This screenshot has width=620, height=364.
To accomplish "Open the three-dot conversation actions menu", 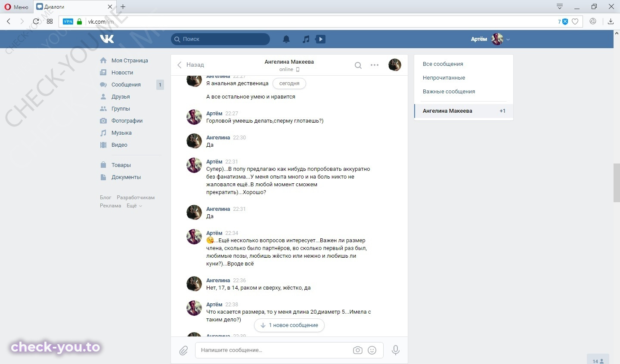I will click(375, 65).
